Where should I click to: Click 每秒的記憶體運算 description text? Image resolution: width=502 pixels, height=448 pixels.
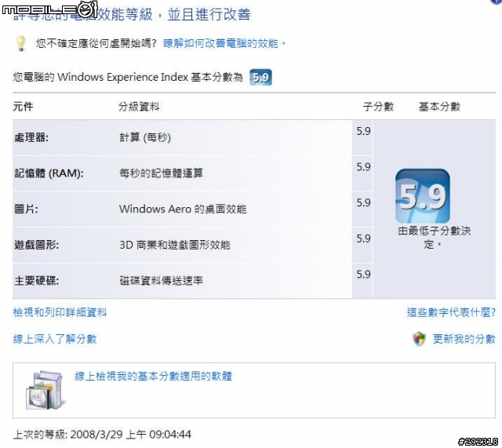pyautogui.click(x=161, y=173)
